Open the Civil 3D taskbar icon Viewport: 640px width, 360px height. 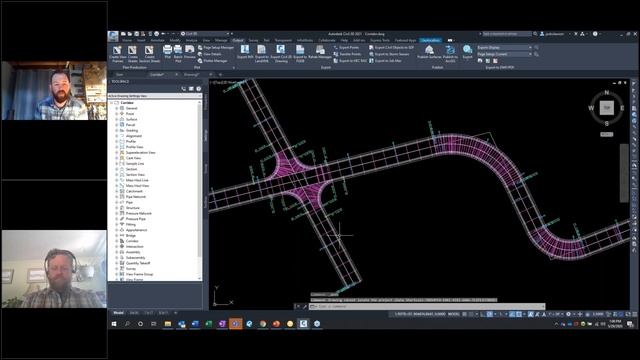tap(303, 324)
